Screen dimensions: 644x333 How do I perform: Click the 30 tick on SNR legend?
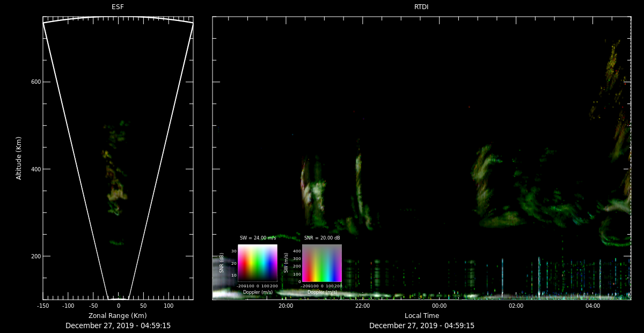pyautogui.click(x=234, y=251)
